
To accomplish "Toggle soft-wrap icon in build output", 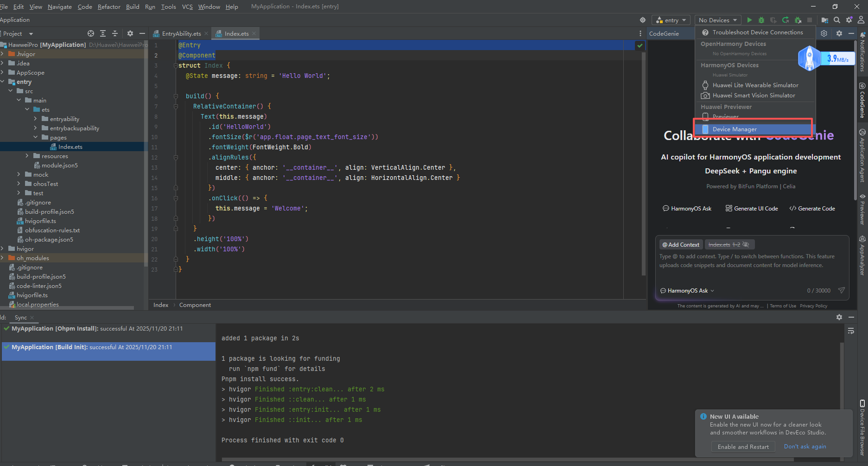I will 851,331.
